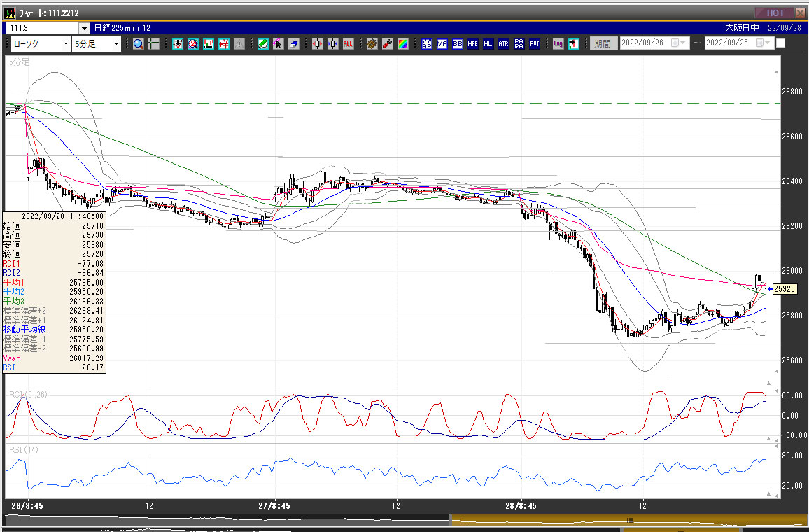Viewport: 809px width, 532px height.
Task: Click the RCI2 value -96.84
Action: 90,273
